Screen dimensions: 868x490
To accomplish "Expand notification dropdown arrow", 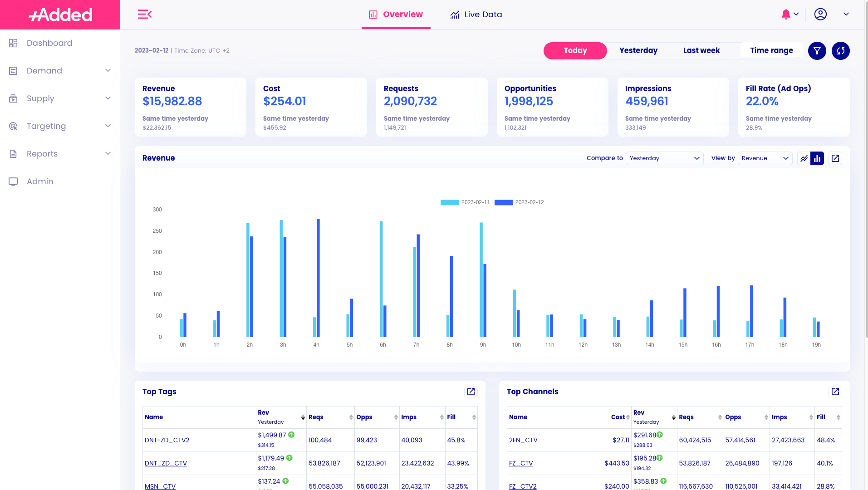I will 796,14.
